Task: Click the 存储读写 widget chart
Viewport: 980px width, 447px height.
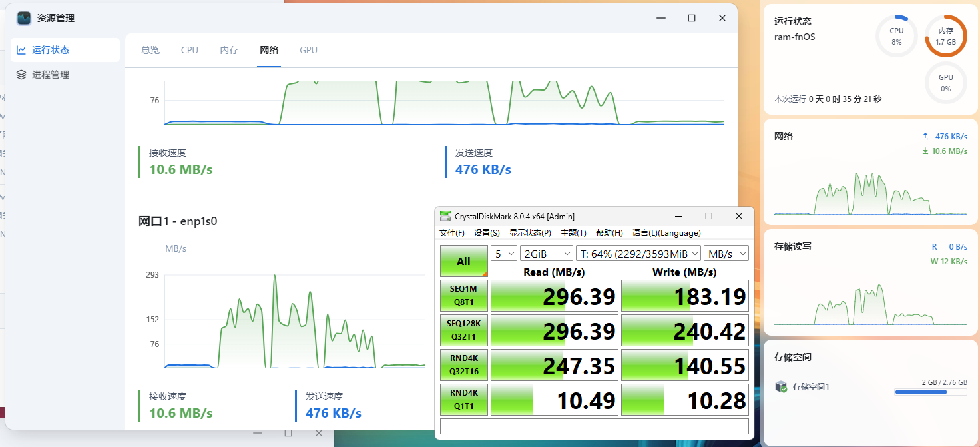Action: tap(869, 304)
